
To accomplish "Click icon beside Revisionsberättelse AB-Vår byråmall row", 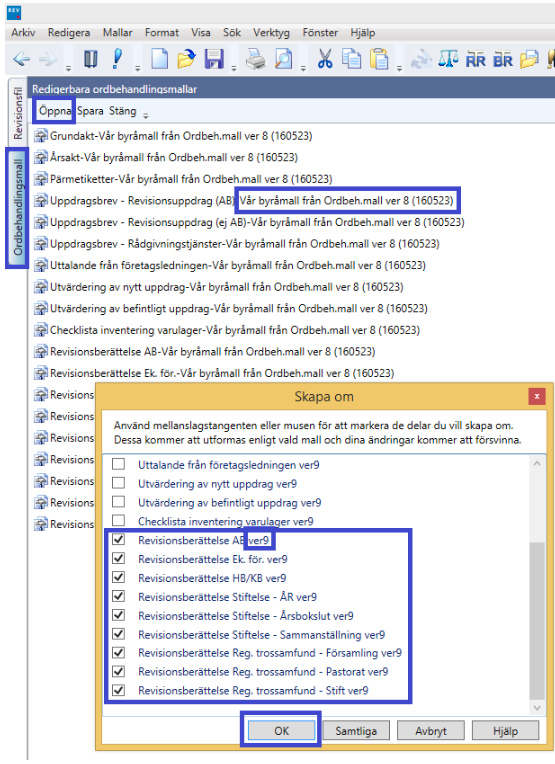I will point(40,351).
